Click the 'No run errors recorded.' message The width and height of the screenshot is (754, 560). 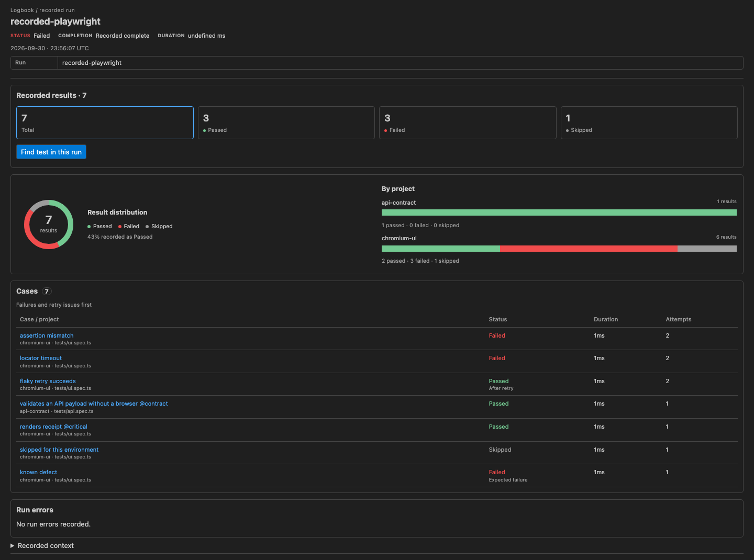(x=53, y=524)
